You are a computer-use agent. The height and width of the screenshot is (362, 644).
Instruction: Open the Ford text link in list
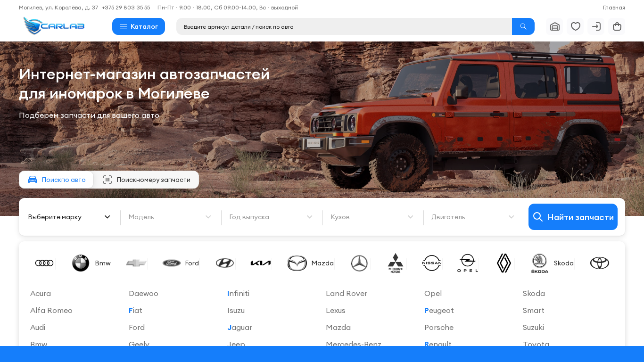pos(137,327)
